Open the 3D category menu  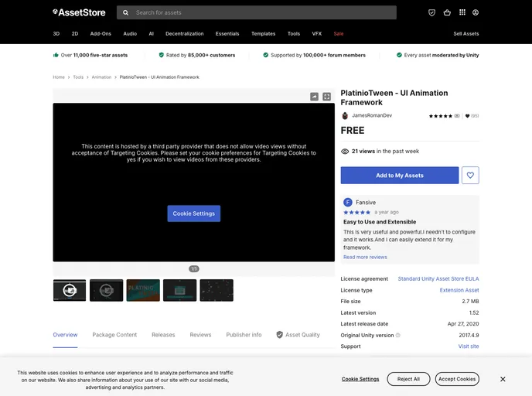pos(56,33)
